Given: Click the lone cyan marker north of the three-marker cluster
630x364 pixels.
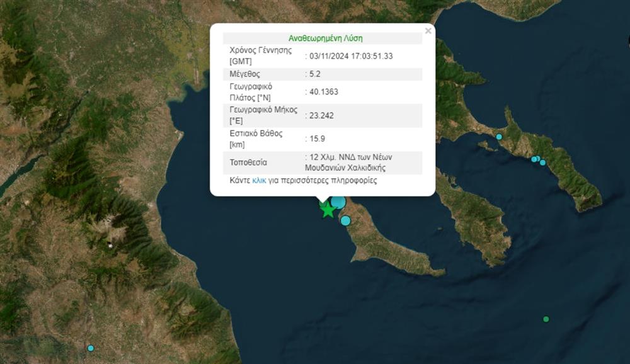Looking at the screenshot, I should [x=498, y=137].
